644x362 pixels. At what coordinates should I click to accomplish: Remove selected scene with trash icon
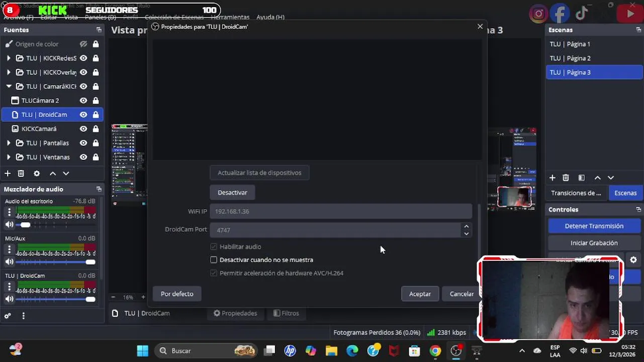pyautogui.click(x=566, y=178)
